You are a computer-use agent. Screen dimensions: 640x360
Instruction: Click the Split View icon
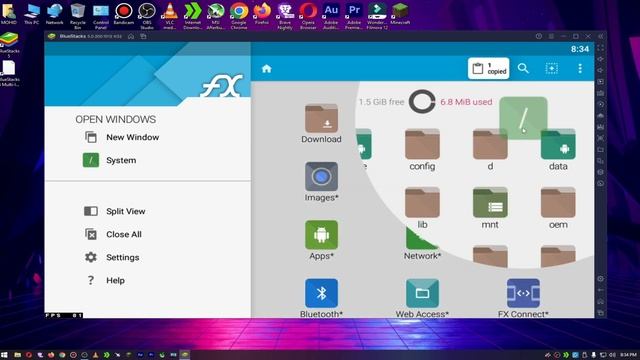(91, 211)
